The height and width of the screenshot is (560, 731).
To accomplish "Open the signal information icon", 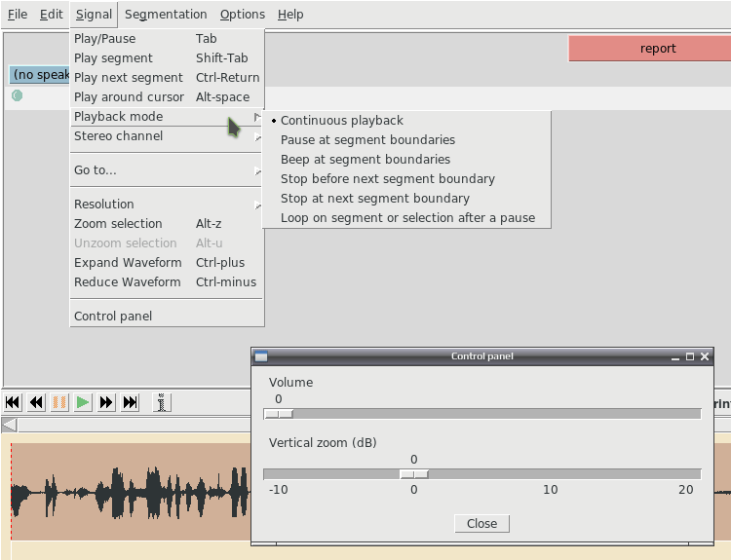I will [x=162, y=402].
